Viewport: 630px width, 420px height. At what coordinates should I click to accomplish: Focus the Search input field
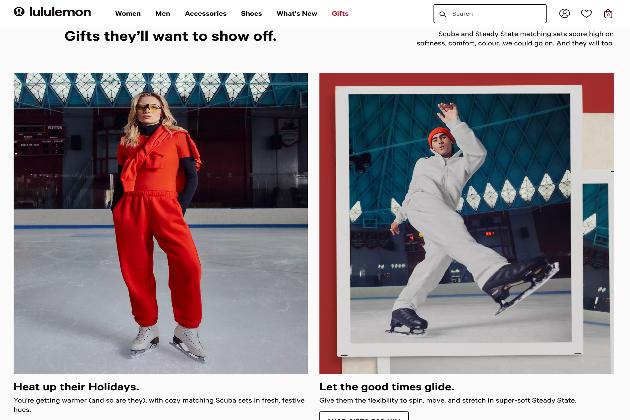coord(490,14)
